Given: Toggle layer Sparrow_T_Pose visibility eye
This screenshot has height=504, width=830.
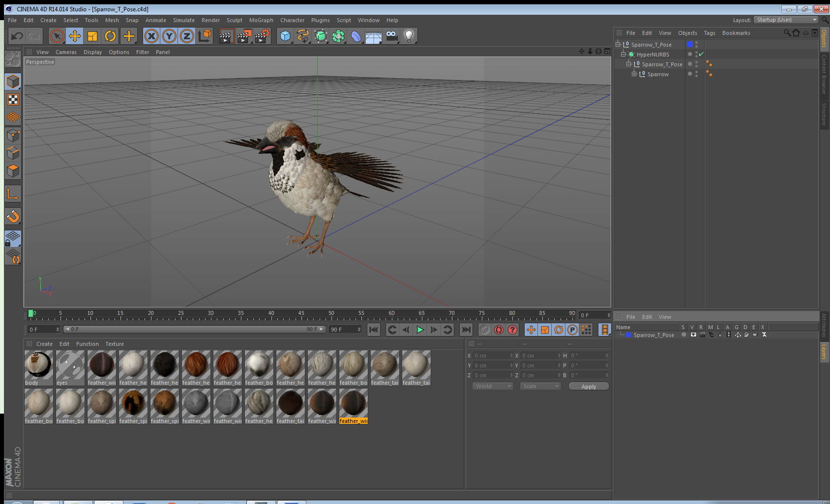Looking at the screenshot, I should tap(693, 335).
